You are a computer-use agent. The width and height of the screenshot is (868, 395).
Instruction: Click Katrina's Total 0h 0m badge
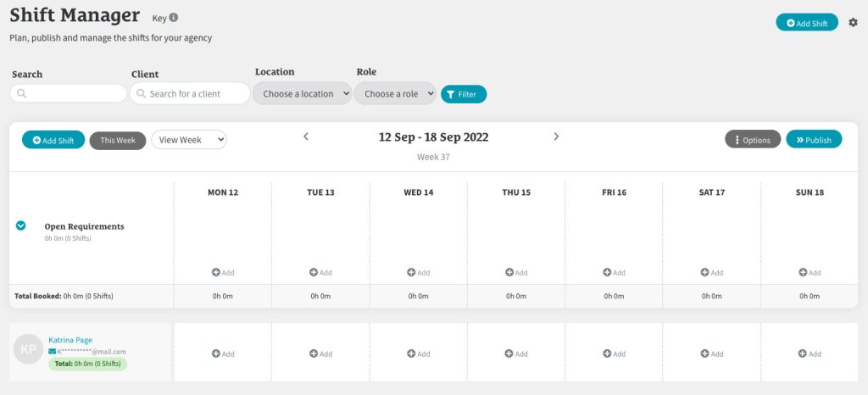pyautogui.click(x=87, y=364)
